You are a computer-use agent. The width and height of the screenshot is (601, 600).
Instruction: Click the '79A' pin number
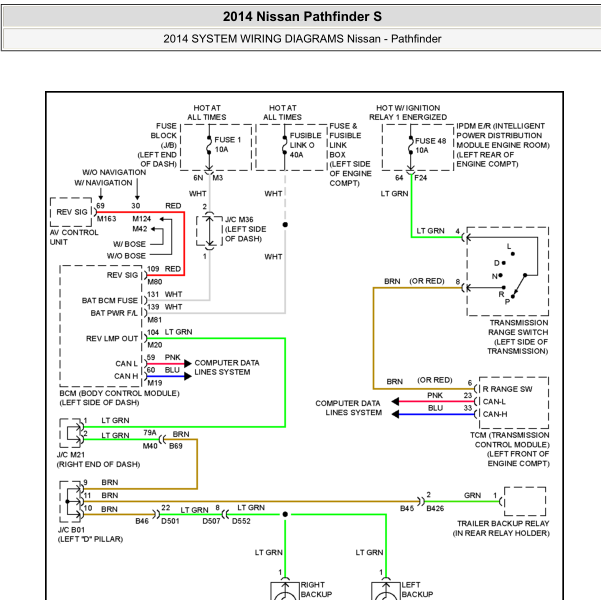tap(150, 433)
